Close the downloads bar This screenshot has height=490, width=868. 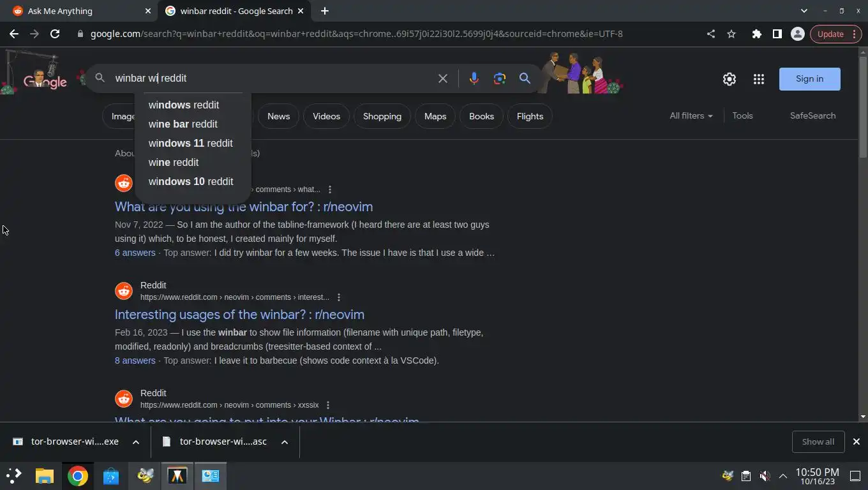click(x=857, y=442)
